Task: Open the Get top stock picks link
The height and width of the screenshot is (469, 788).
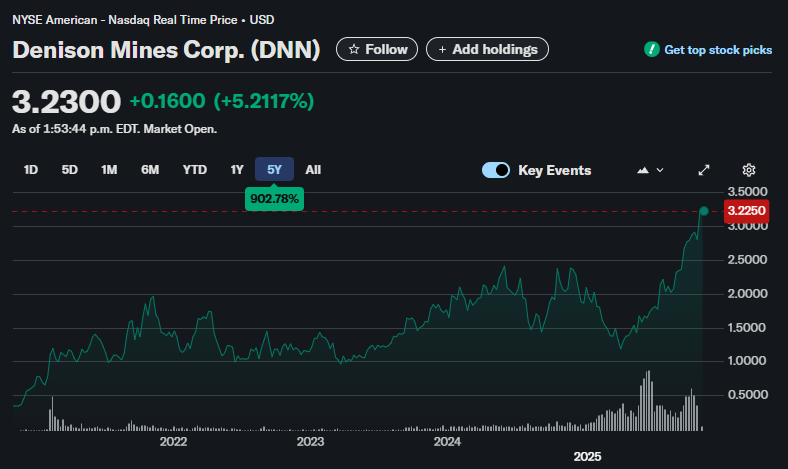Action: tap(718, 50)
